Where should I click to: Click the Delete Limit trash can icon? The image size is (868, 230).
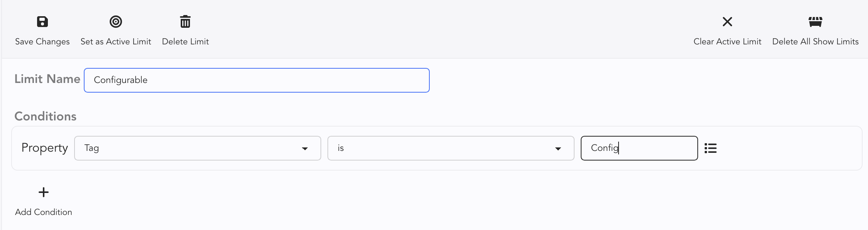point(185,22)
